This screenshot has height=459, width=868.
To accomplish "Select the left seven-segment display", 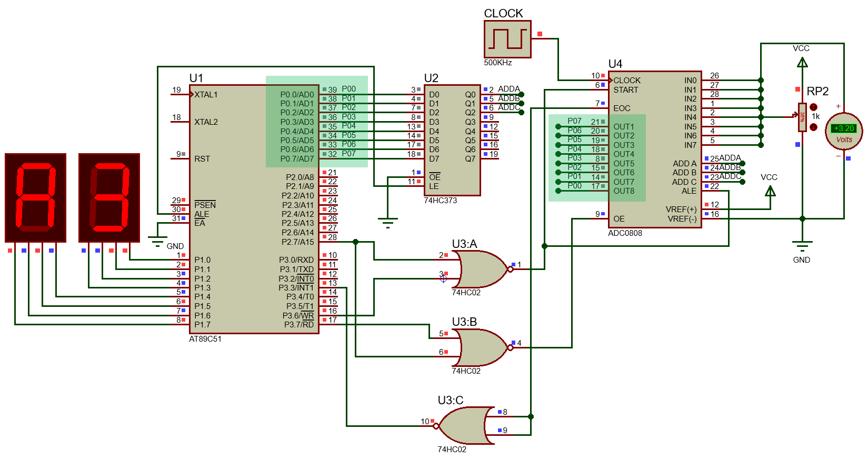I will point(36,197).
